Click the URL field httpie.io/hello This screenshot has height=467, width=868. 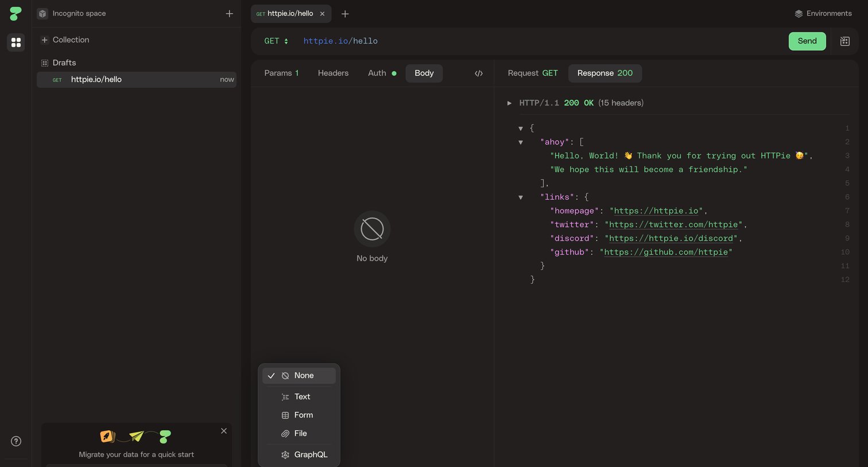tap(340, 41)
